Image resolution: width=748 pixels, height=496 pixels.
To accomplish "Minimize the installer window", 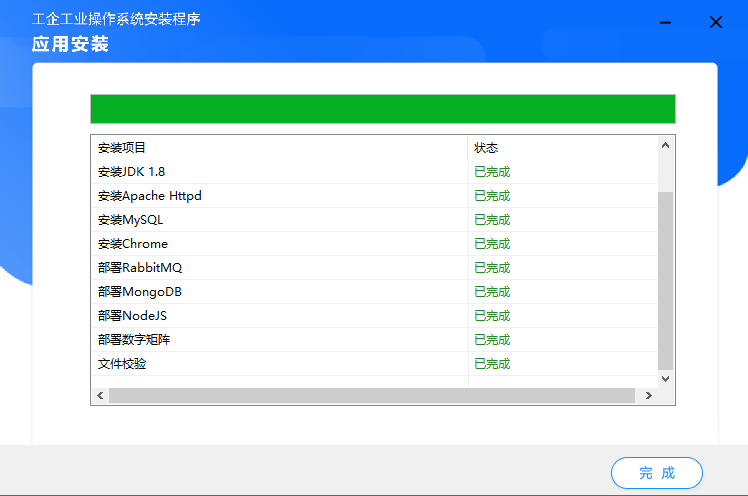I will coord(665,22).
